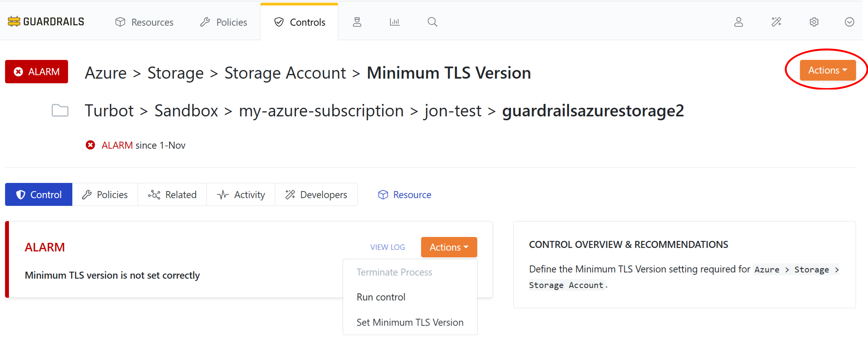Screen dimensions: 868x353
Task: Select Run control from the Actions menu
Action: [381, 297]
